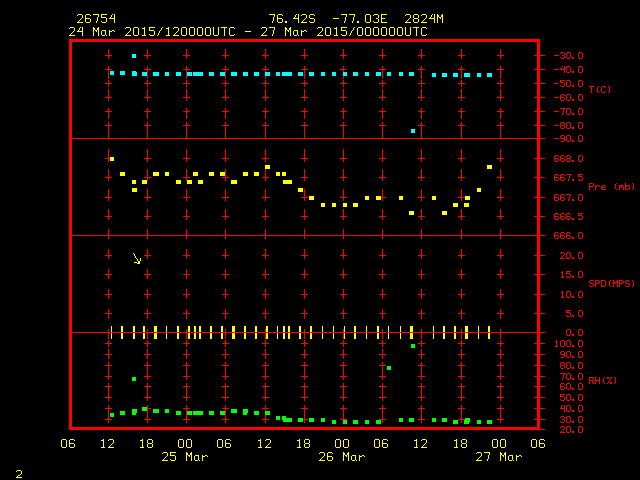The width and height of the screenshot is (640, 480).
Task: Click the T(C) temperature axis label
Action: tap(600, 89)
